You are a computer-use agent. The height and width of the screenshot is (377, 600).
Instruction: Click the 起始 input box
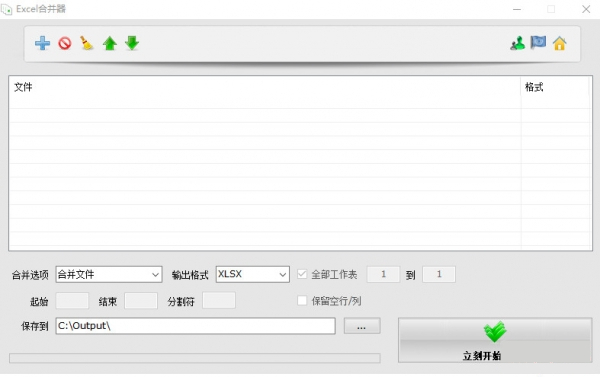72,301
